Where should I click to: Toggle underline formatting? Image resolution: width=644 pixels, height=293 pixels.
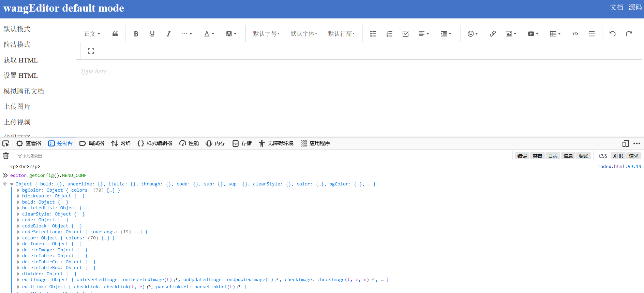(x=152, y=34)
